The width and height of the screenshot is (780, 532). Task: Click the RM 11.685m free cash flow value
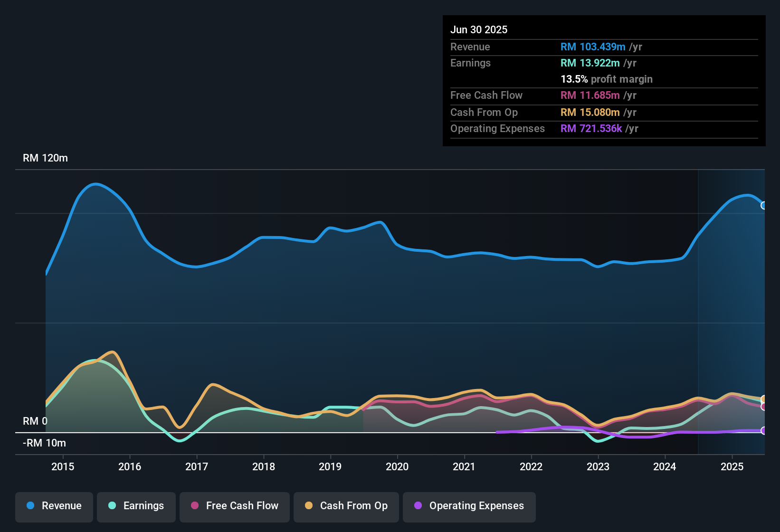coord(590,95)
